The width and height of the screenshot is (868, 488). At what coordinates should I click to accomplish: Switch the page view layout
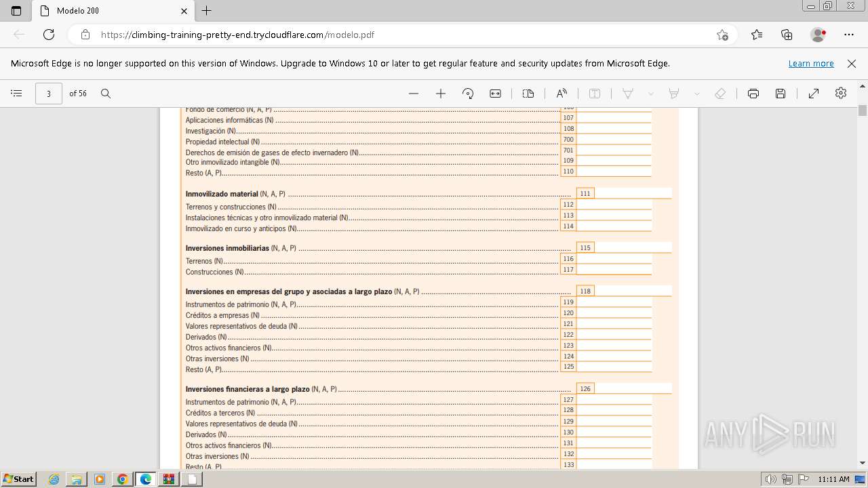528,94
